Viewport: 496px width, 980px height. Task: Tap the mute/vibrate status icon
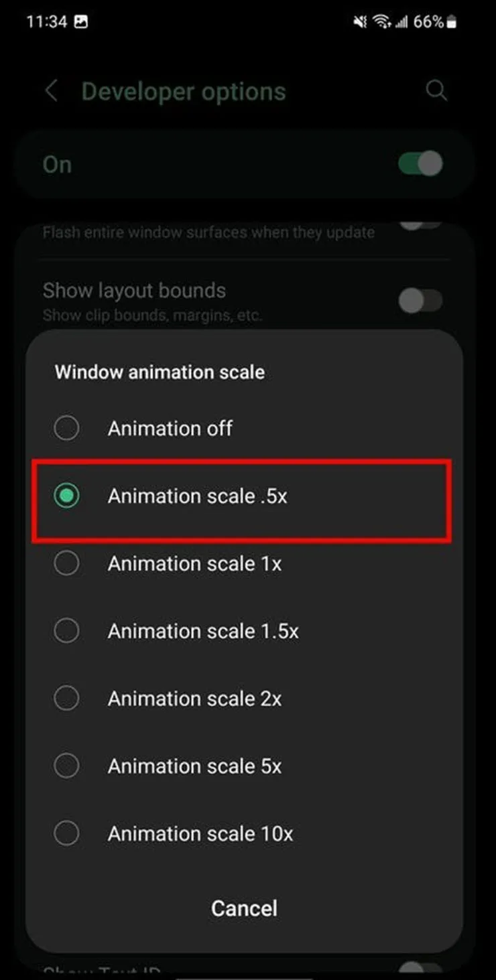(361, 22)
